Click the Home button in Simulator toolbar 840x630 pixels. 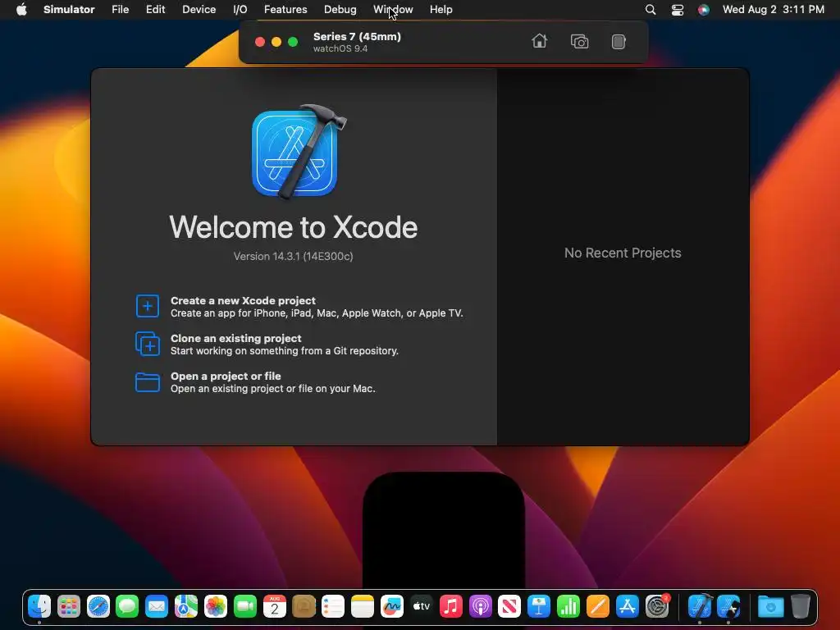coord(540,41)
